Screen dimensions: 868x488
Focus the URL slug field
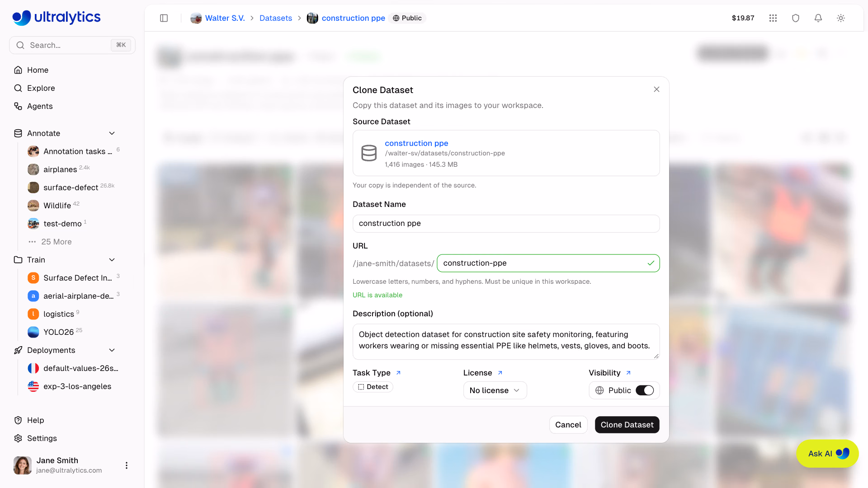coord(548,263)
